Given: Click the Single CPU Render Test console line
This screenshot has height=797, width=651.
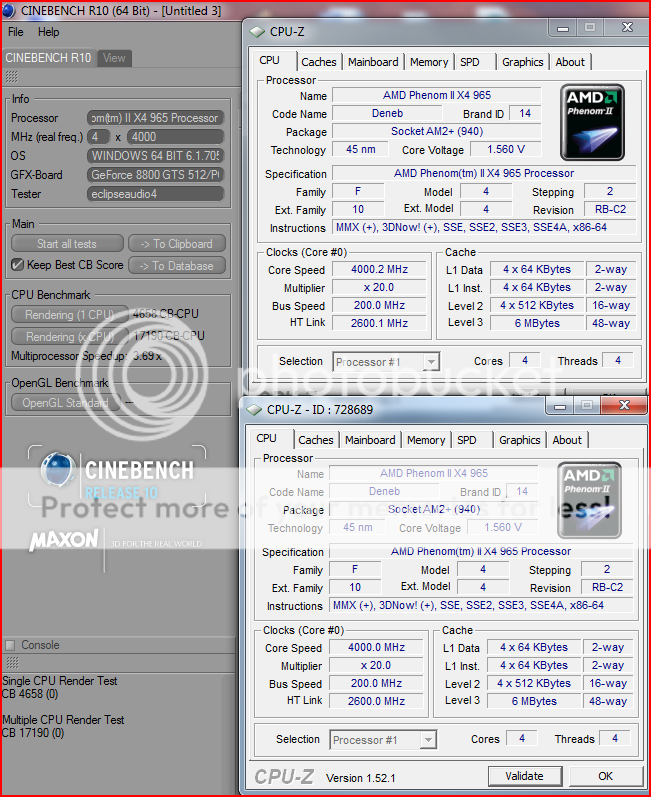Looking at the screenshot, I should pos(60,681).
